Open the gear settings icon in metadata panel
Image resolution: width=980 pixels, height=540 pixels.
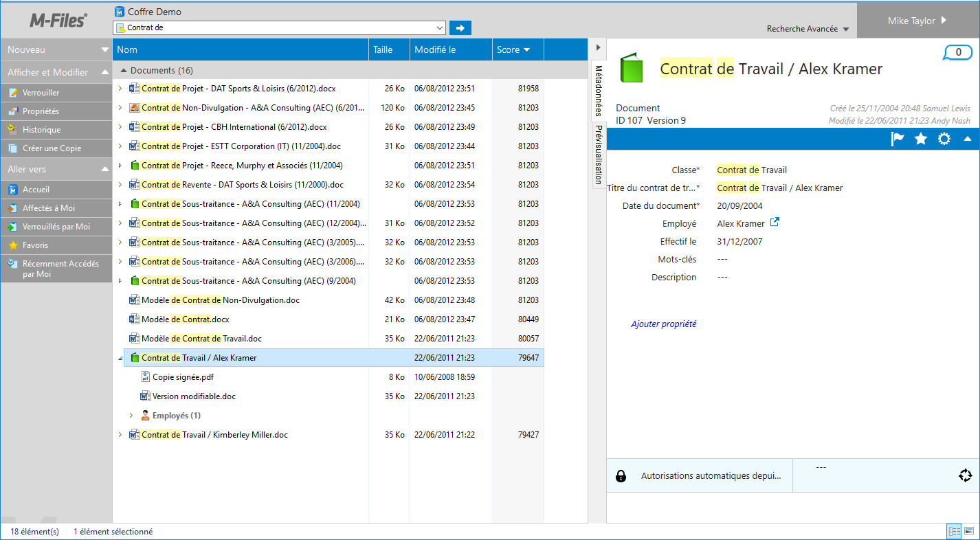(x=944, y=139)
